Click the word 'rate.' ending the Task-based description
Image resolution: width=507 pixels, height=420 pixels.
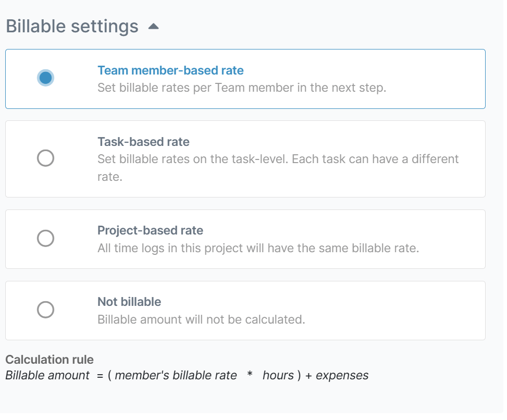[x=110, y=177]
